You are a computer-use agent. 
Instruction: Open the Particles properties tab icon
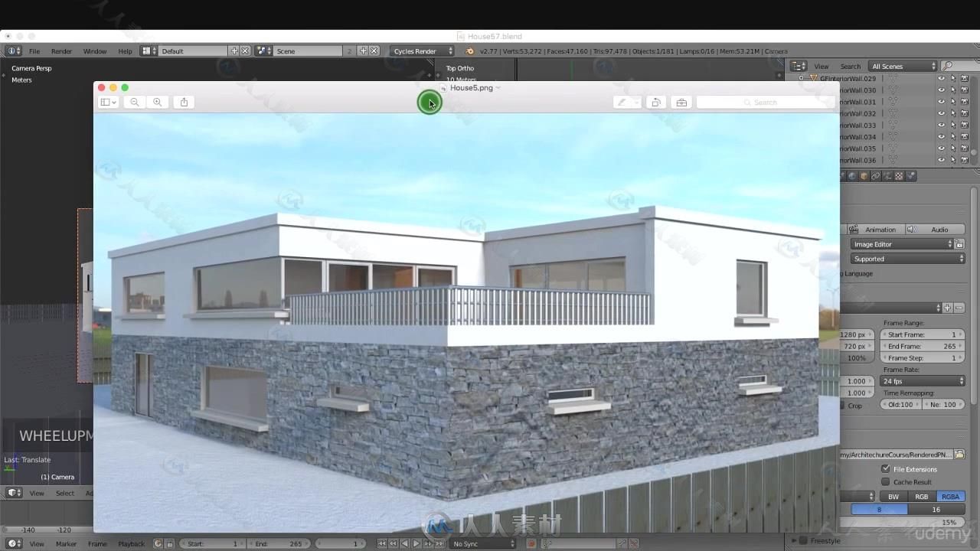tap(910, 176)
